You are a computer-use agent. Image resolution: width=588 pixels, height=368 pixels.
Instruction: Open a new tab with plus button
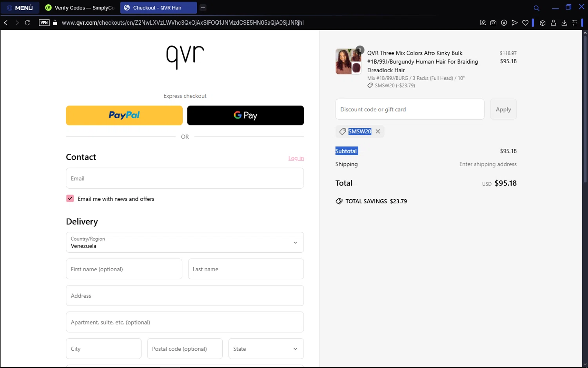click(203, 8)
